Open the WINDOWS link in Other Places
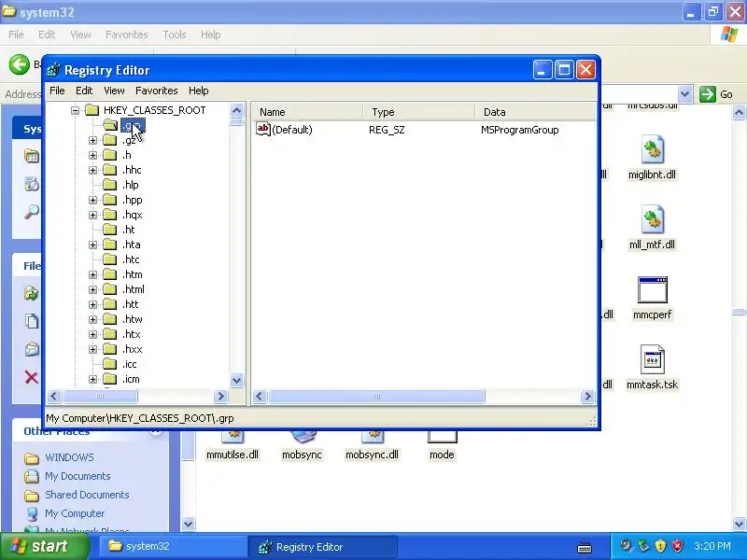Image resolution: width=747 pixels, height=560 pixels. (x=69, y=457)
